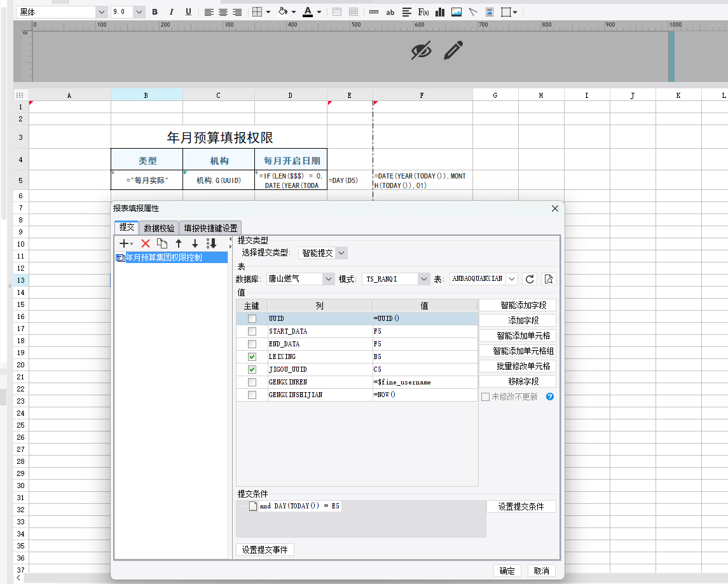Click the fill bucket background color
This screenshot has width=728, height=584.
283,11
